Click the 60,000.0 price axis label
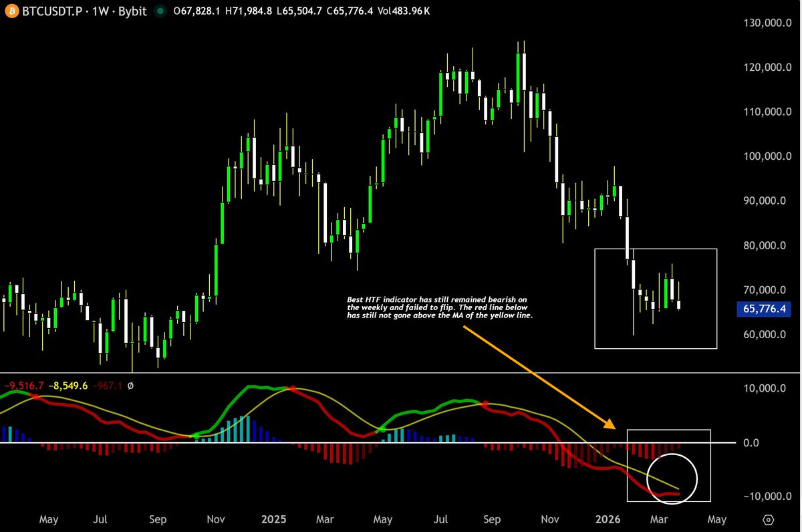 765,334
